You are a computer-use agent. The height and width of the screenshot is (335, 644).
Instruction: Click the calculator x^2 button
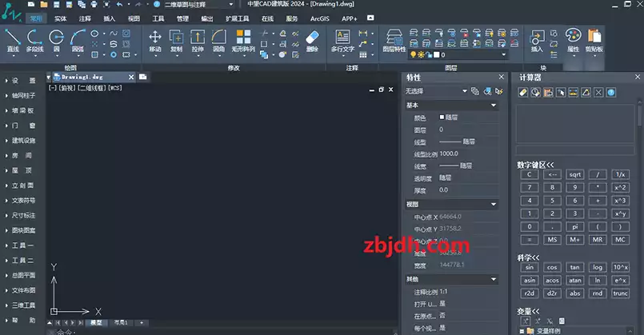[620, 188]
